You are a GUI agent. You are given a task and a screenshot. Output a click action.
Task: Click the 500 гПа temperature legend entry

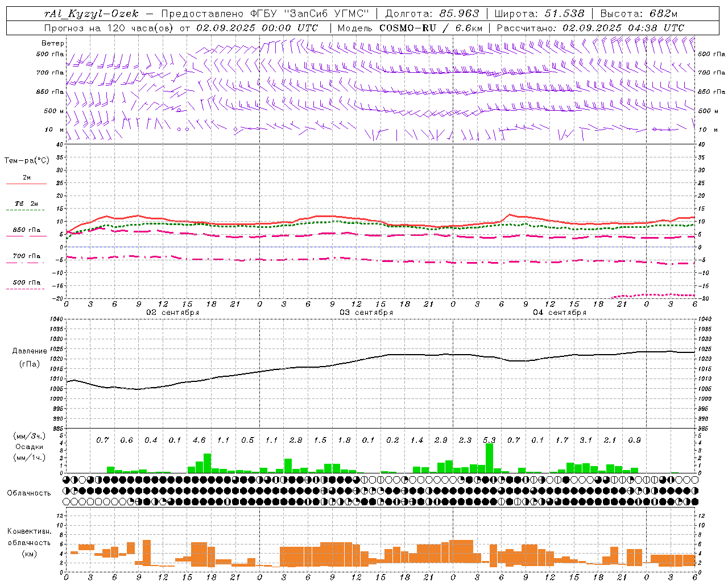coord(27,282)
